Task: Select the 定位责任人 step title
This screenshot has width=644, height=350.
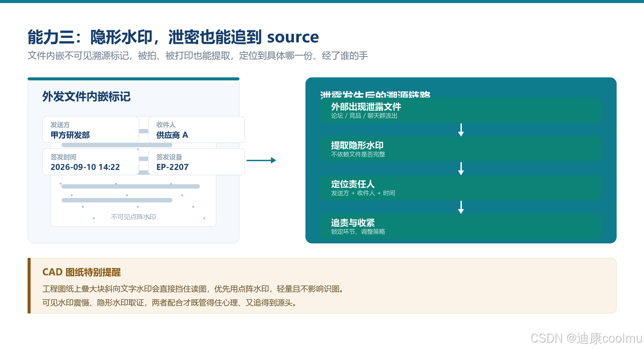Action: pos(353,184)
